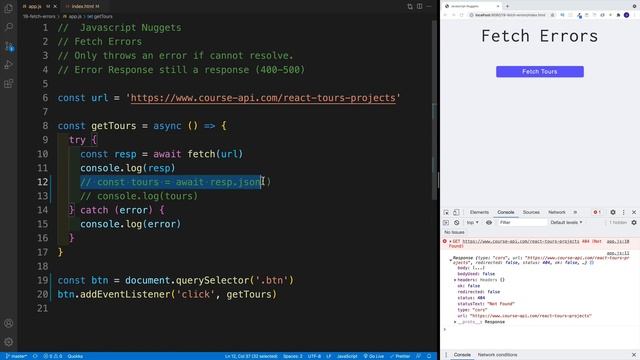Open errors and warnings in status bar
This screenshot has width=640, height=360.
[53, 356]
